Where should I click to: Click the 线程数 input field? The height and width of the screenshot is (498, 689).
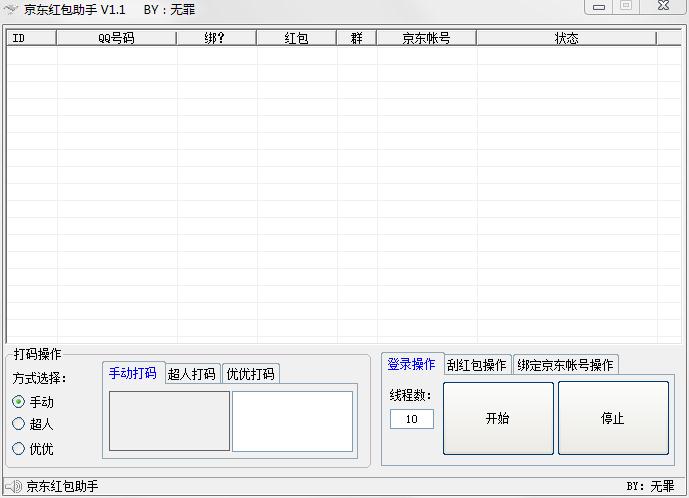pyautogui.click(x=412, y=419)
